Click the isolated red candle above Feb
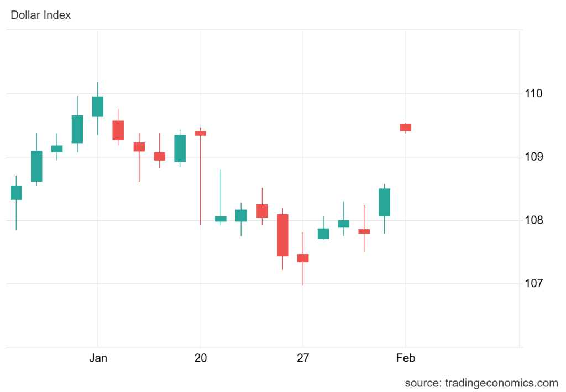 (406, 128)
